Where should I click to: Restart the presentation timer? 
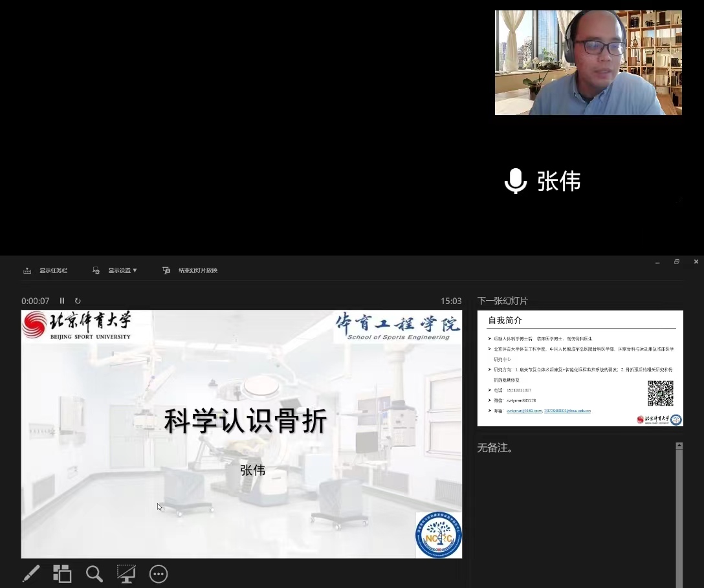click(x=78, y=301)
